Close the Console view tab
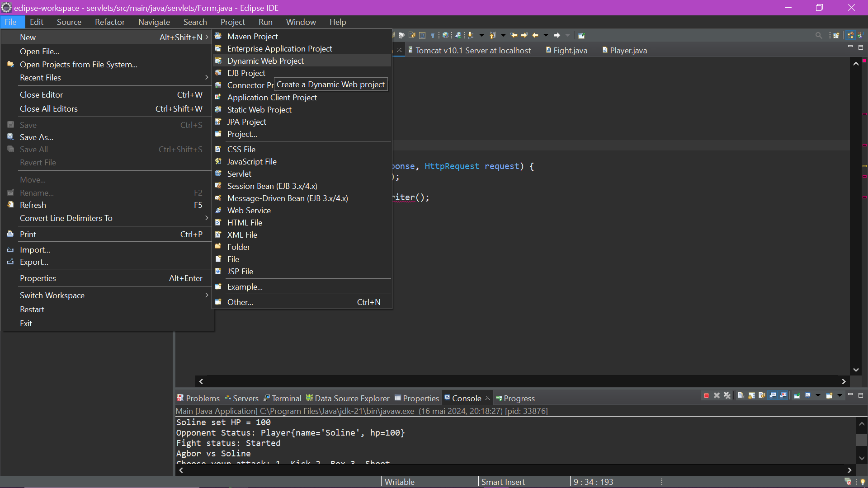The width and height of the screenshot is (868, 488). 487,398
